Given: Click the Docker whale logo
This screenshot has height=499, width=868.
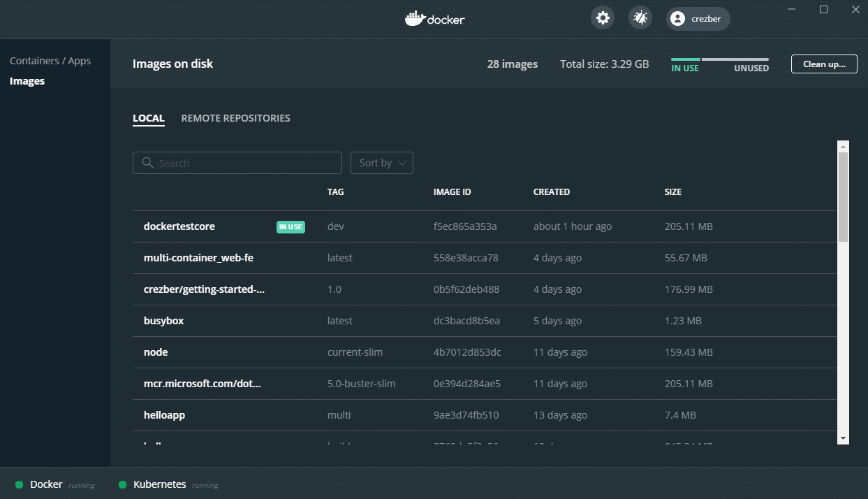Looking at the screenshot, I should click(415, 19).
